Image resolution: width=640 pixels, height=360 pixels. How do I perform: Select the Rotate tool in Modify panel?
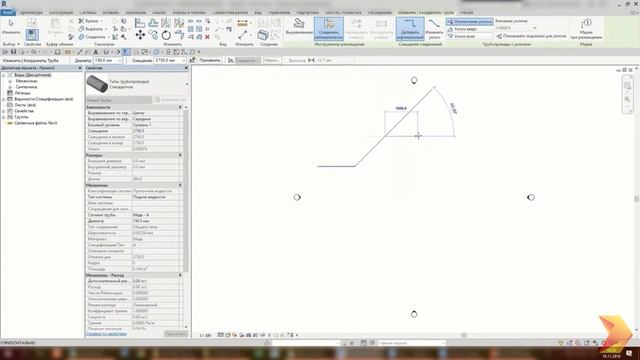pyautogui.click(x=166, y=35)
